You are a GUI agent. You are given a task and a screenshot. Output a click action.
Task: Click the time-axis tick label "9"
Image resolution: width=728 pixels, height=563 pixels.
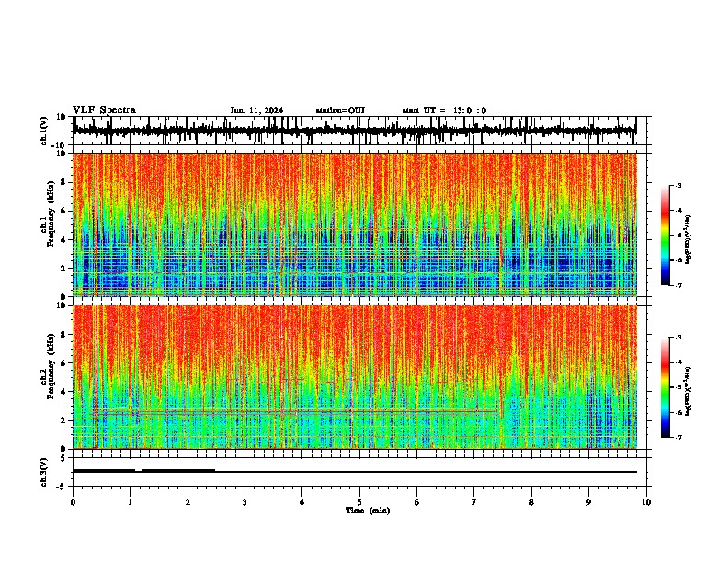(x=588, y=502)
